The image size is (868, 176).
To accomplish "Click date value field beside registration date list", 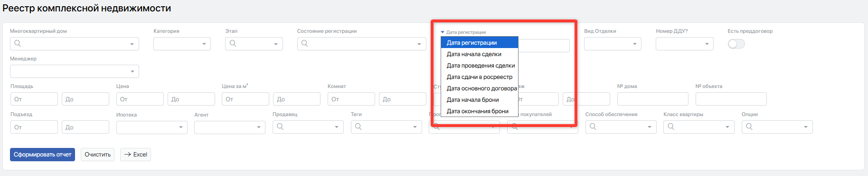I will tap(544, 46).
